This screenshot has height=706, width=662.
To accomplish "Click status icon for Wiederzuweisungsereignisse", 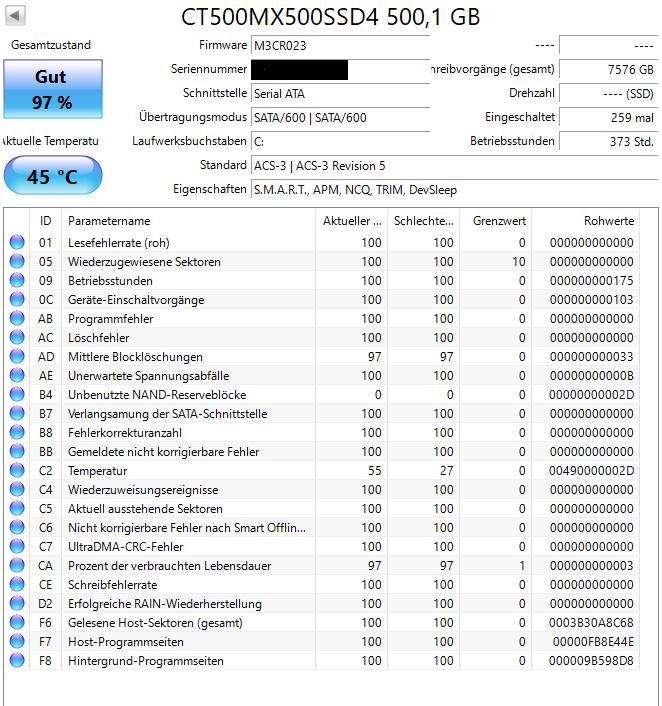I will (17, 489).
